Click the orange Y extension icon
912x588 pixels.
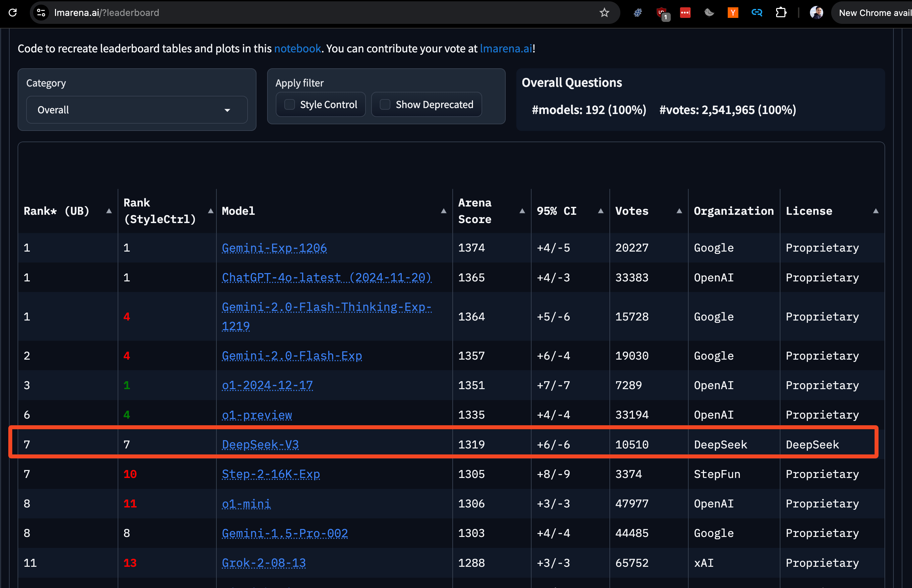[733, 13]
